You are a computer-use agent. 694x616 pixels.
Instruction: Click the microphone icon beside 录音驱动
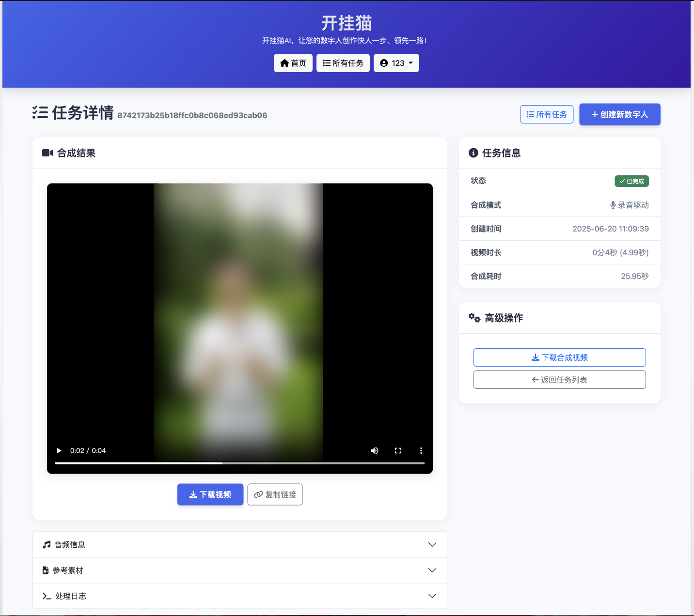(613, 205)
